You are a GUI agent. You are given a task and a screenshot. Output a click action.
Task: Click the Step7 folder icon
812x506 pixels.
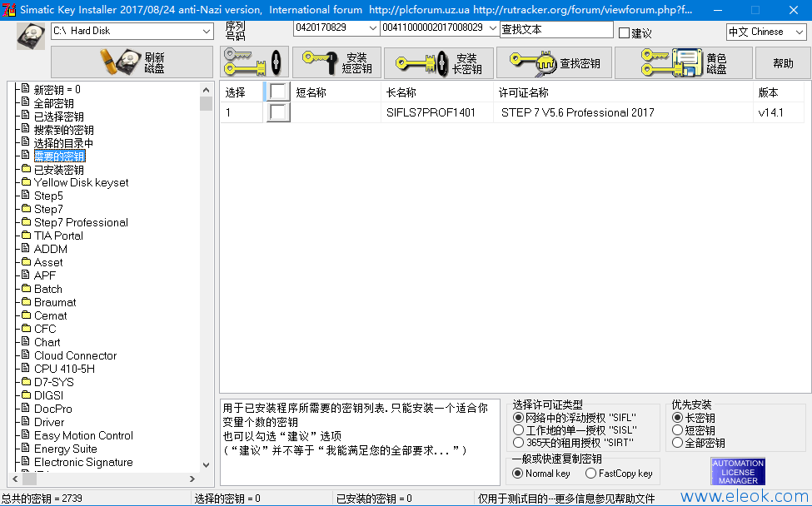(x=26, y=208)
